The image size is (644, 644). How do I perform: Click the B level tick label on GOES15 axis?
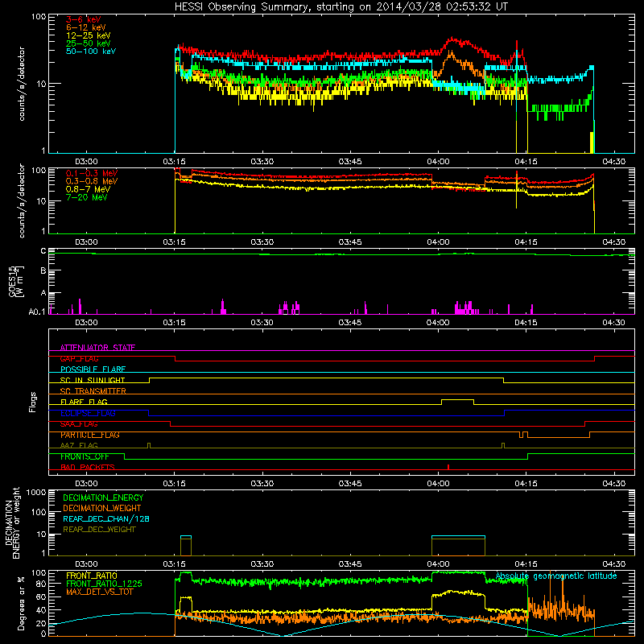[x=43, y=270]
